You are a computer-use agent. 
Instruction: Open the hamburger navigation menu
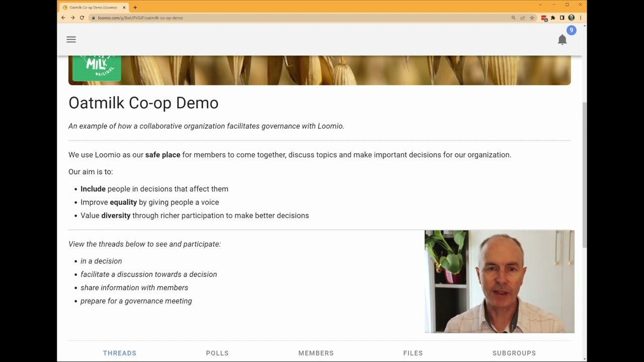tap(71, 39)
